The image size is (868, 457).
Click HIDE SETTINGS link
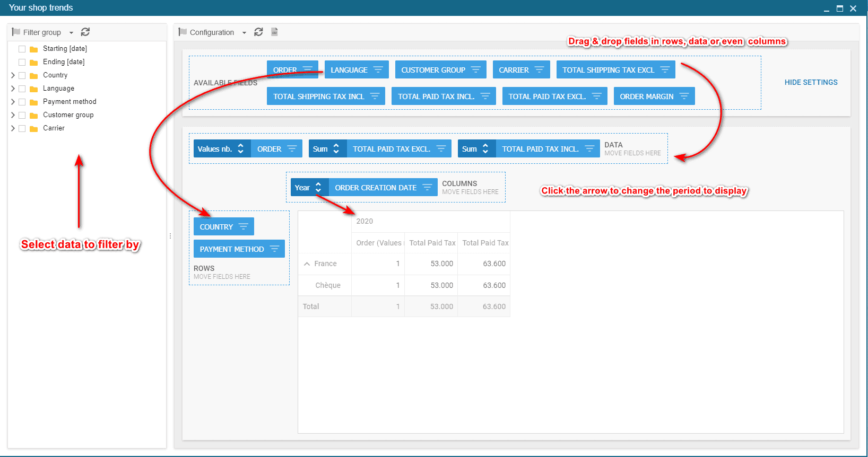click(811, 82)
